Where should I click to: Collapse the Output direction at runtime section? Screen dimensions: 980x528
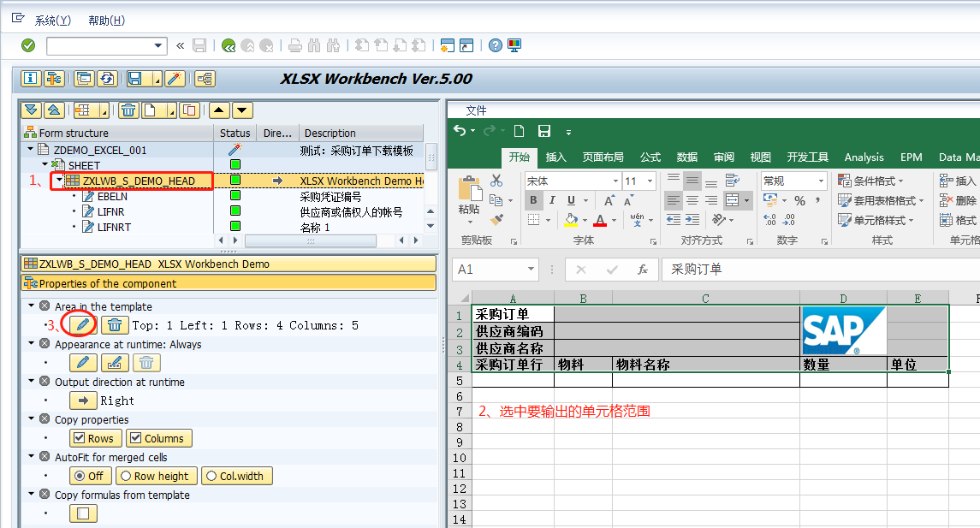pyautogui.click(x=32, y=381)
